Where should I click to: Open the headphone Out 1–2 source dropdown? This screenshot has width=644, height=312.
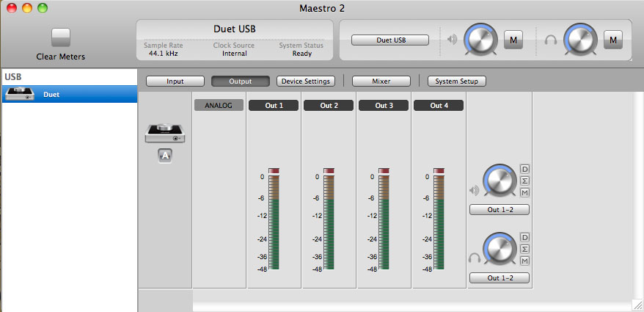(500, 277)
